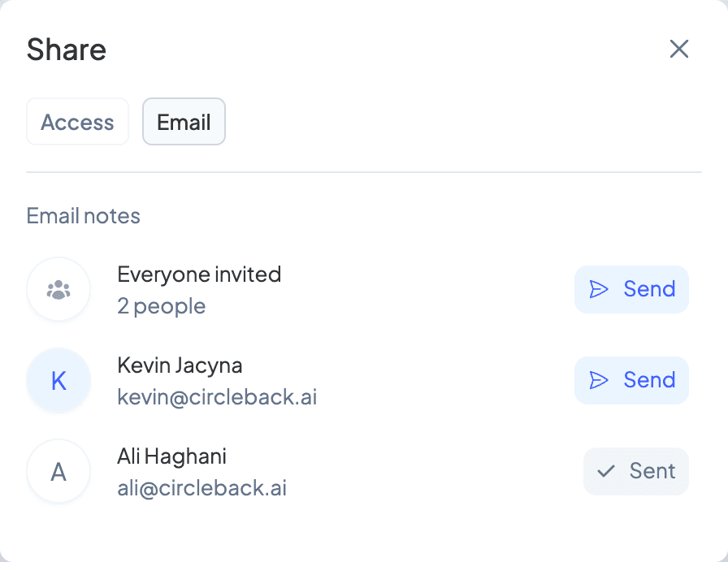This screenshot has height=562, width=728.
Task: Send notes to everyone invited
Action: (631, 290)
